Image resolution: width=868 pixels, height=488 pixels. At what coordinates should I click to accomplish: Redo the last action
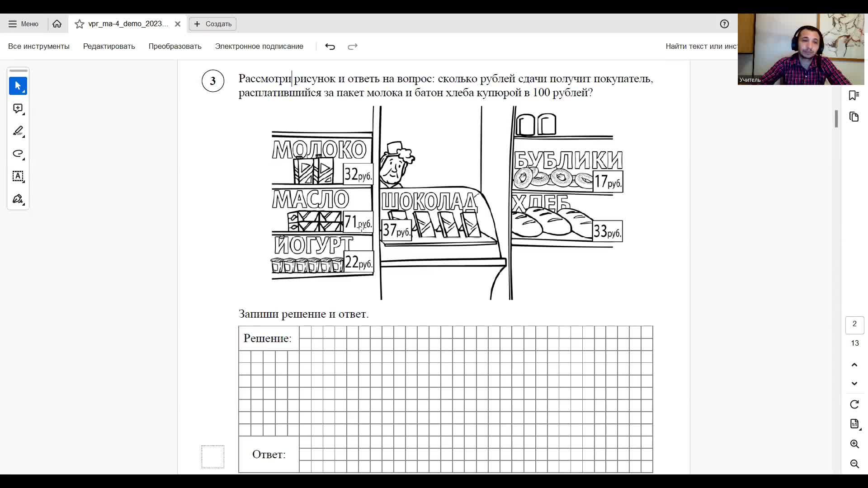click(x=353, y=46)
